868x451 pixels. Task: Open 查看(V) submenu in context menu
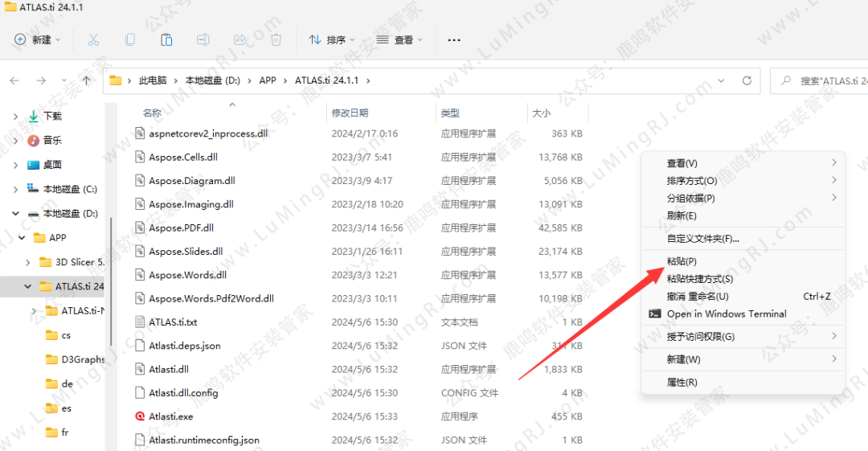tap(743, 163)
